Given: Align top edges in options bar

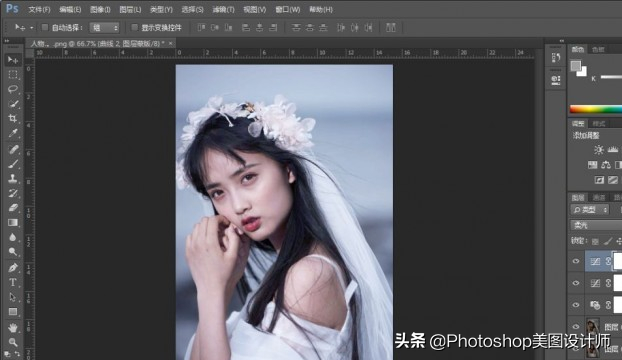Looking at the screenshot, I should (x=202, y=27).
